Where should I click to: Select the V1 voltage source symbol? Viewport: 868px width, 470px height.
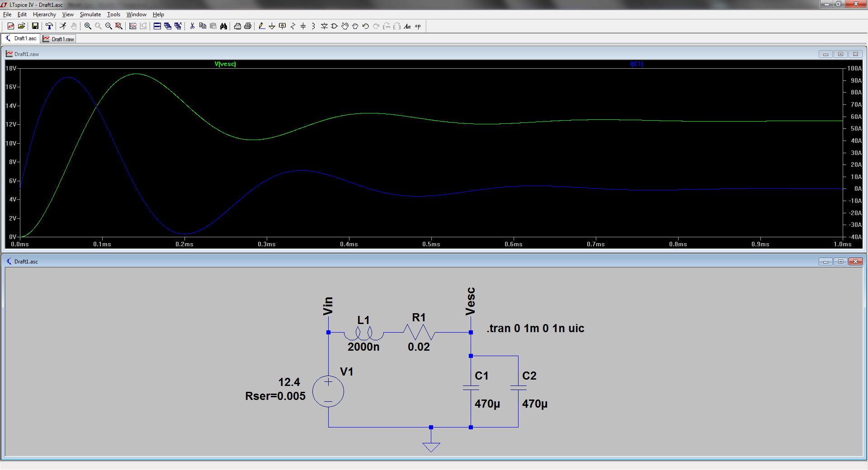tap(328, 391)
